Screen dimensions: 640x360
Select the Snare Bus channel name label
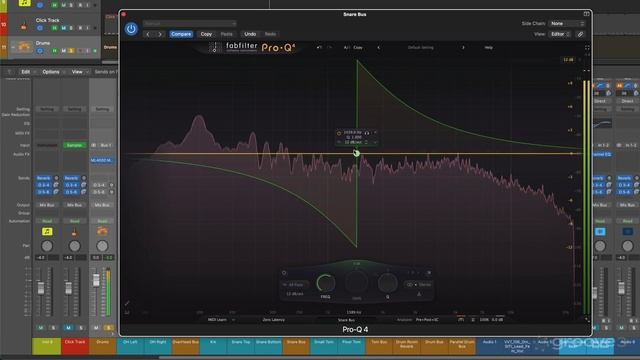coord(296,346)
